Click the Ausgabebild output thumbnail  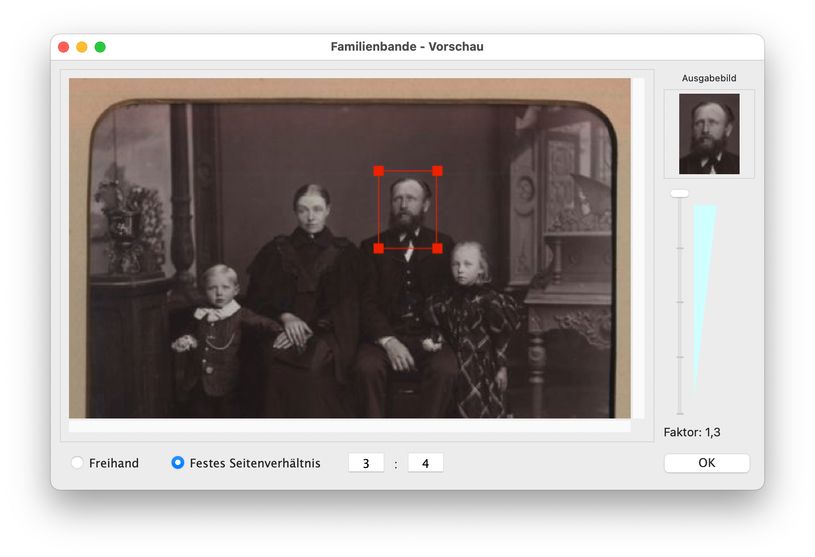pos(709,134)
